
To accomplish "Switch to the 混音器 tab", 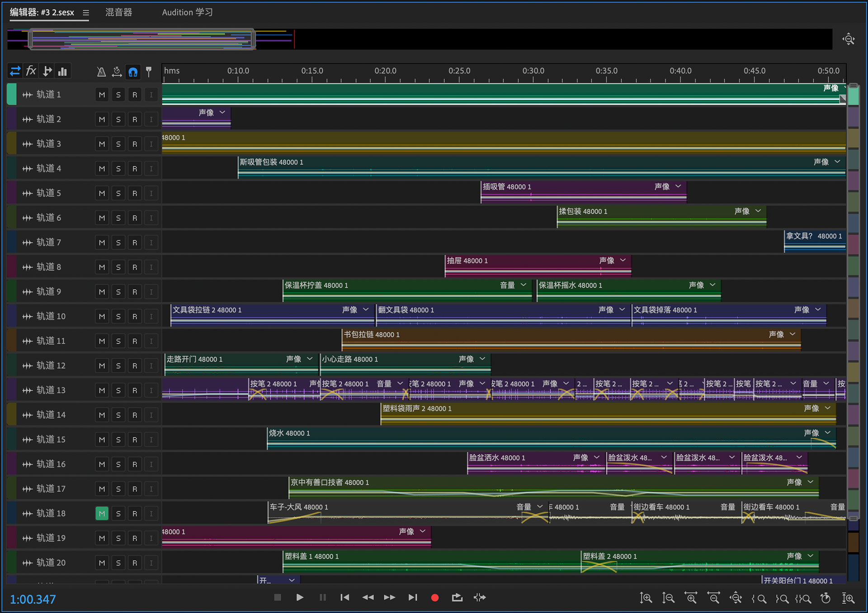I will coord(118,12).
